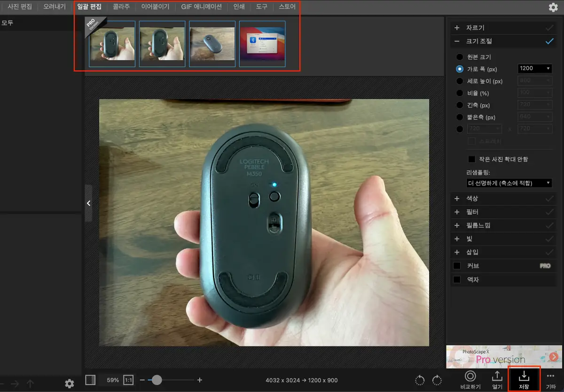The image size is (564, 392).
Task: Expand the 필름느낌 section
Action: (457, 225)
